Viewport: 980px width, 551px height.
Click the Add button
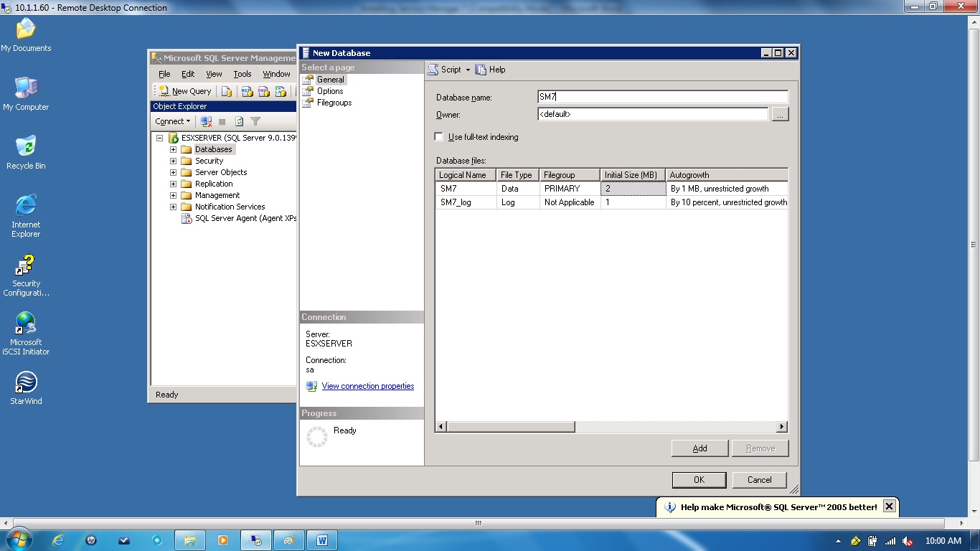700,448
